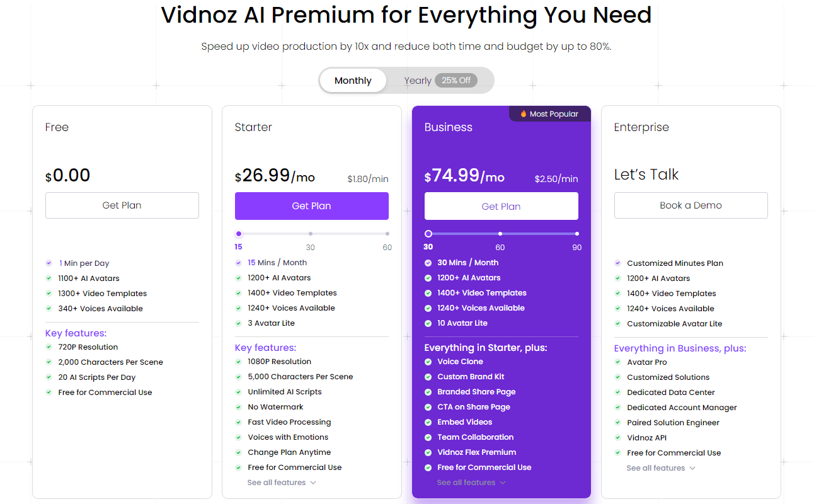Expand See all features in Business plan
Screen dimensions: 814x504
[471, 483]
